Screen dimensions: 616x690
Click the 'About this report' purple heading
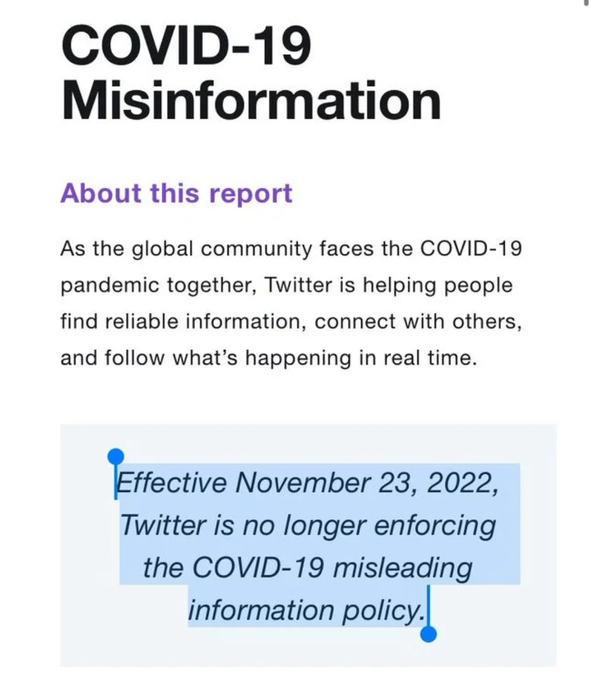pos(176,193)
